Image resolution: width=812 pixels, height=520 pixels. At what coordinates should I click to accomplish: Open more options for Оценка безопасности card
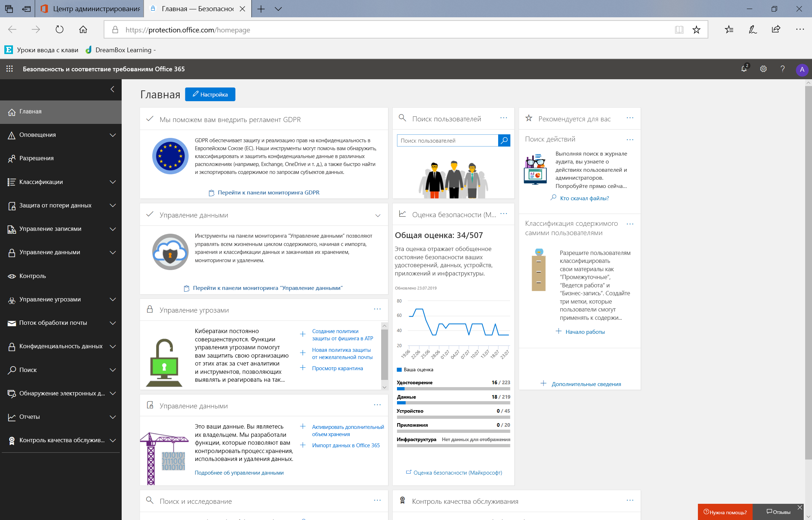[x=504, y=214]
